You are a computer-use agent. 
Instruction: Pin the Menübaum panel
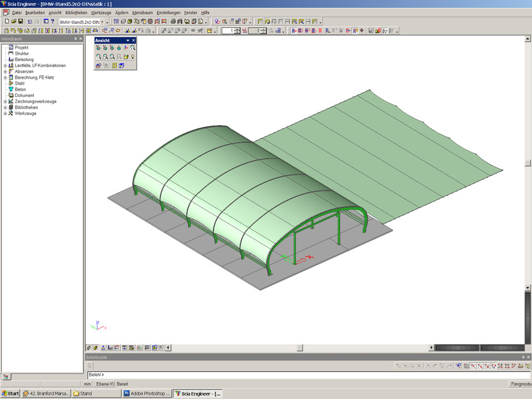click(75, 39)
